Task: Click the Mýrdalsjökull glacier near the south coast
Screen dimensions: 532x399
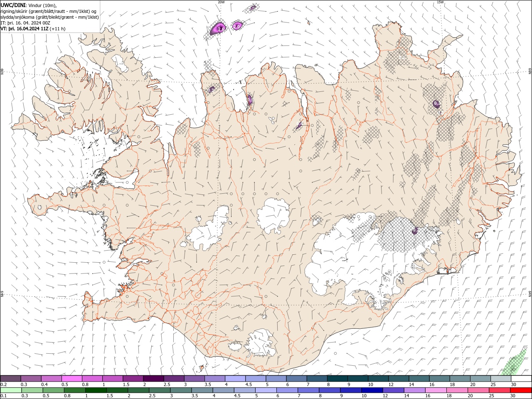Action: point(260,344)
